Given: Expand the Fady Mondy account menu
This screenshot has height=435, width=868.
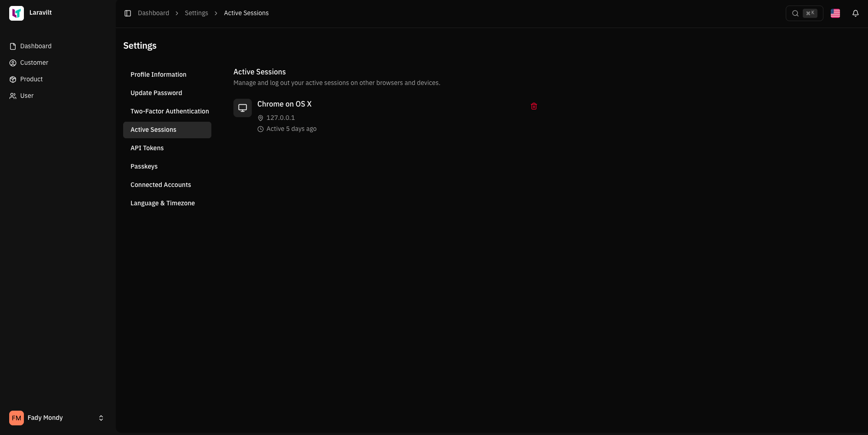Looking at the screenshot, I should click(101, 418).
